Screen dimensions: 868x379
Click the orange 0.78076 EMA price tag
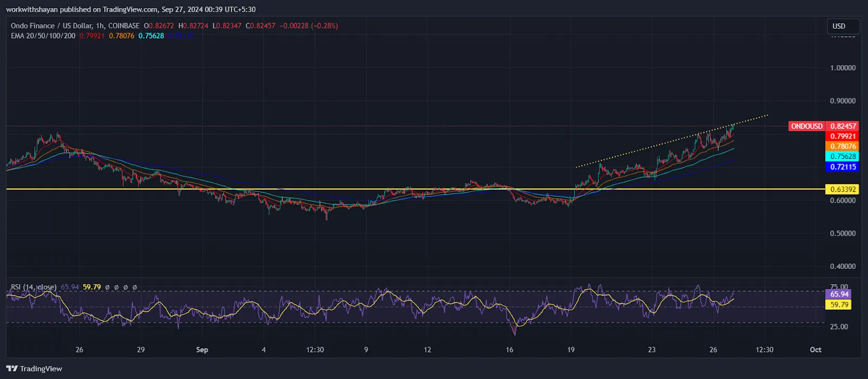click(x=843, y=146)
